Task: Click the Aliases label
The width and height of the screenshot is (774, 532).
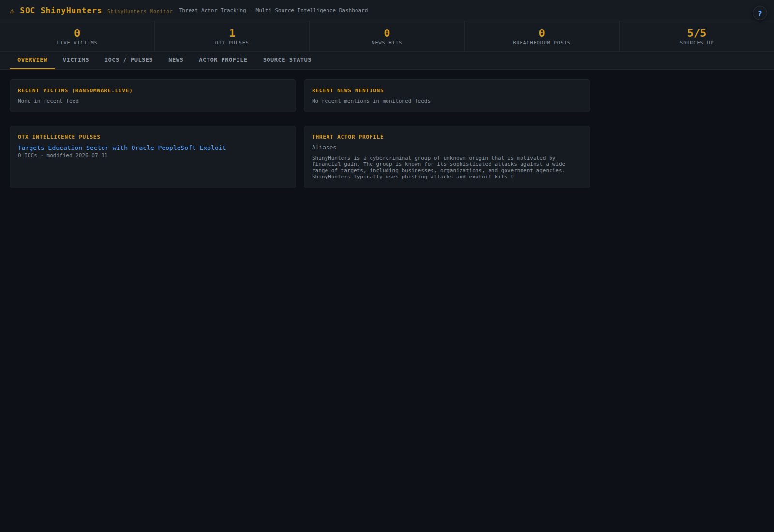Action: tap(324, 148)
